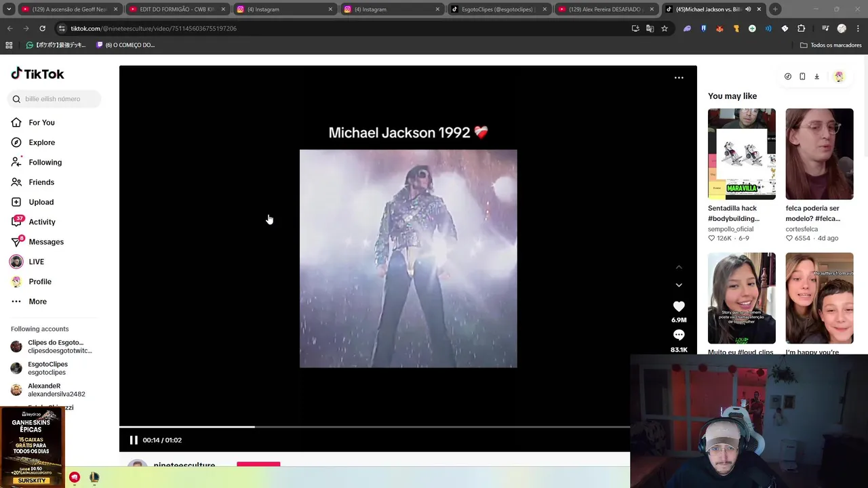The width and height of the screenshot is (868, 488).
Task: Click the purple extension icon in toolbar
Action: click(x=687, y=28)
